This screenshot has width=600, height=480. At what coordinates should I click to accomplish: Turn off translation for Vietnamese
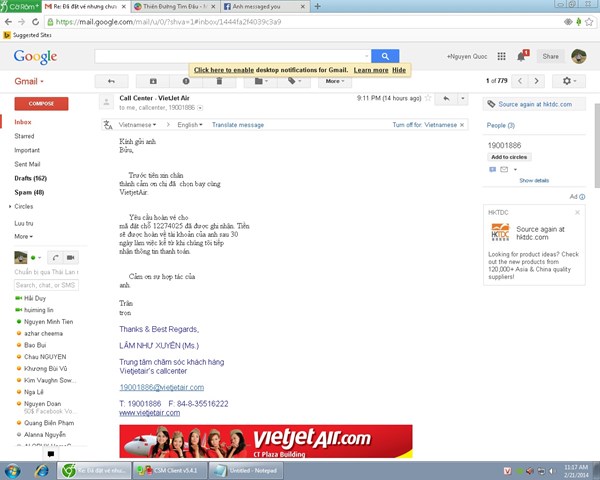pos(424,125)
